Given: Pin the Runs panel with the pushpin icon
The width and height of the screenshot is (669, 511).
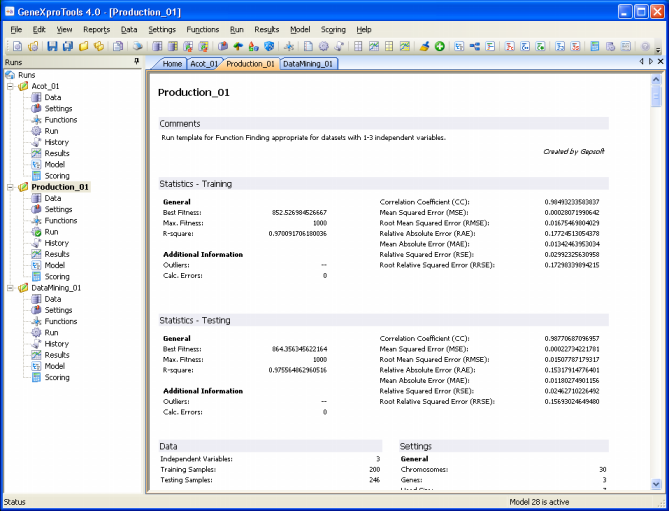Looking at the screenshot, I should point(137,62).
